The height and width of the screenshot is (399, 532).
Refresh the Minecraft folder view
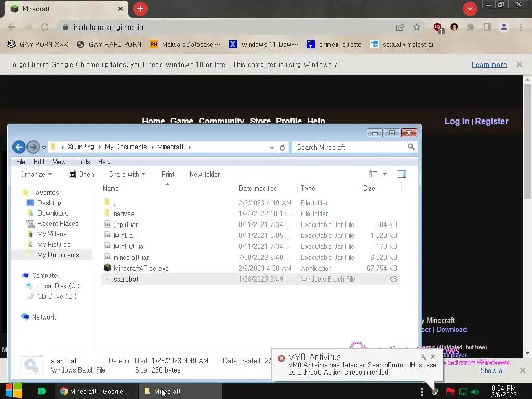[x=282, y=148]
